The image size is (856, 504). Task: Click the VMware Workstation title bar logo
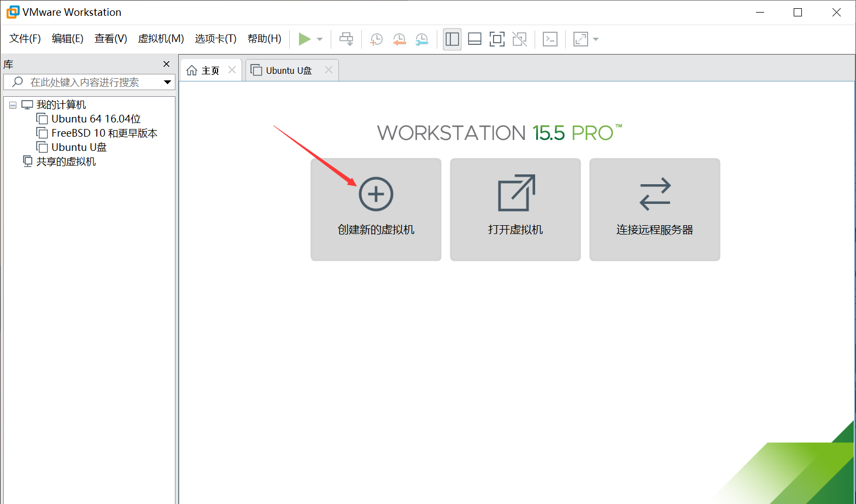point(13,12)
